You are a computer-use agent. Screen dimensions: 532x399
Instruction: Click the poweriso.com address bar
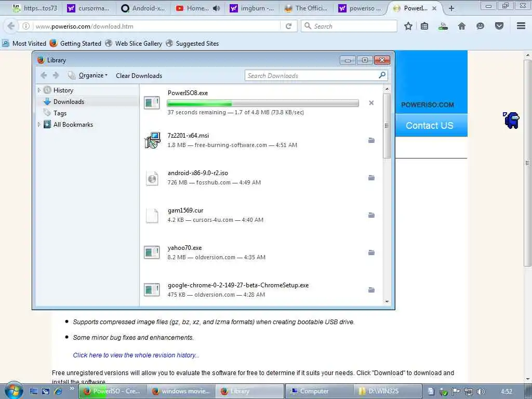click(x=156, y=26)
